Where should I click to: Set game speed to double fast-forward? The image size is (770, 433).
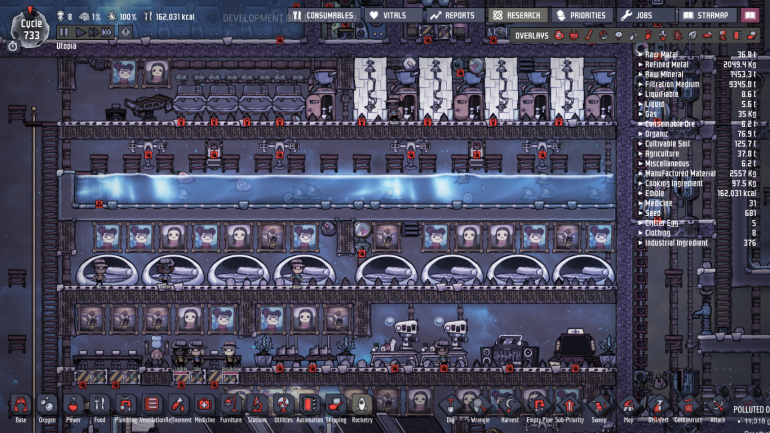point(93,32)
